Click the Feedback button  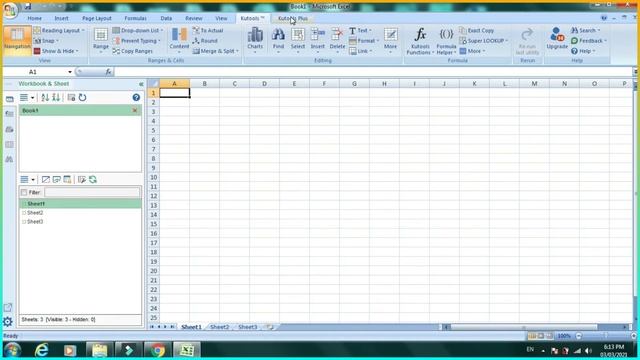(589, 41)
